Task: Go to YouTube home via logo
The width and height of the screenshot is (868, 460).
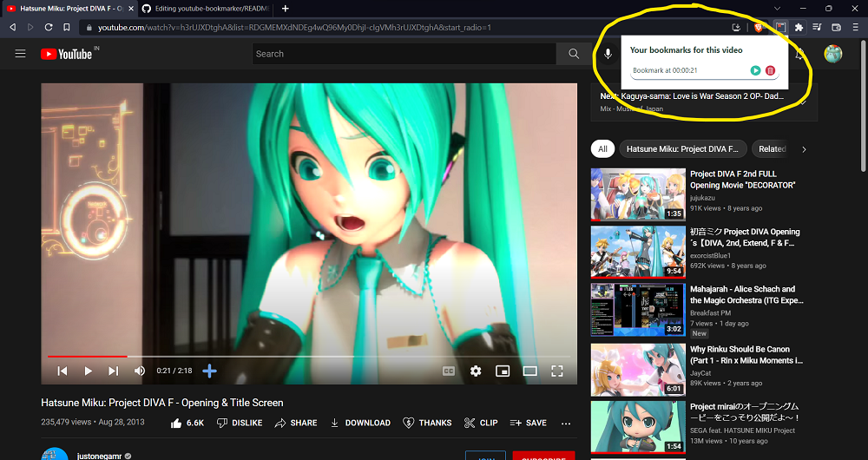Action: pos(66,54)
